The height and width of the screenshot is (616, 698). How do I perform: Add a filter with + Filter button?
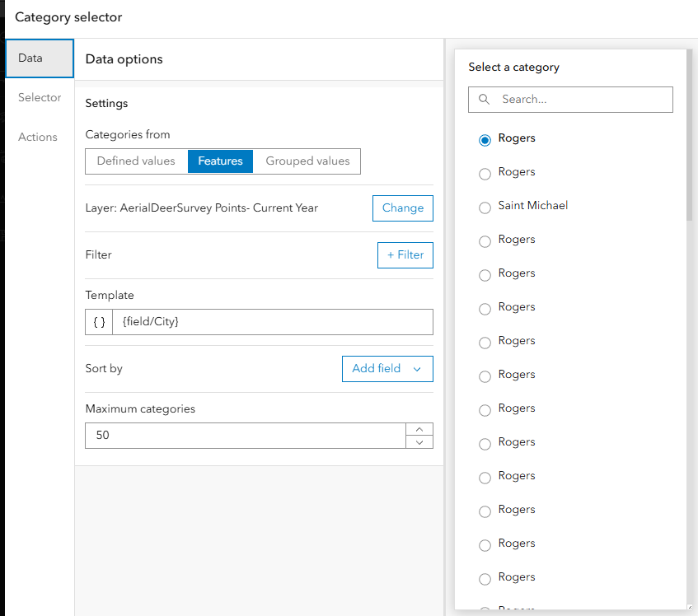point(405,255)
